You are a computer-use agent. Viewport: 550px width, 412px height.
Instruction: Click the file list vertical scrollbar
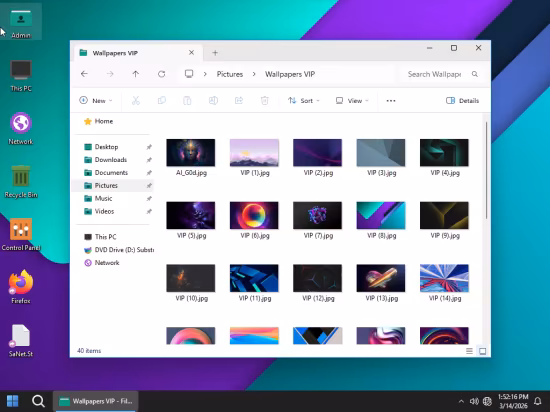pos(487,170)
